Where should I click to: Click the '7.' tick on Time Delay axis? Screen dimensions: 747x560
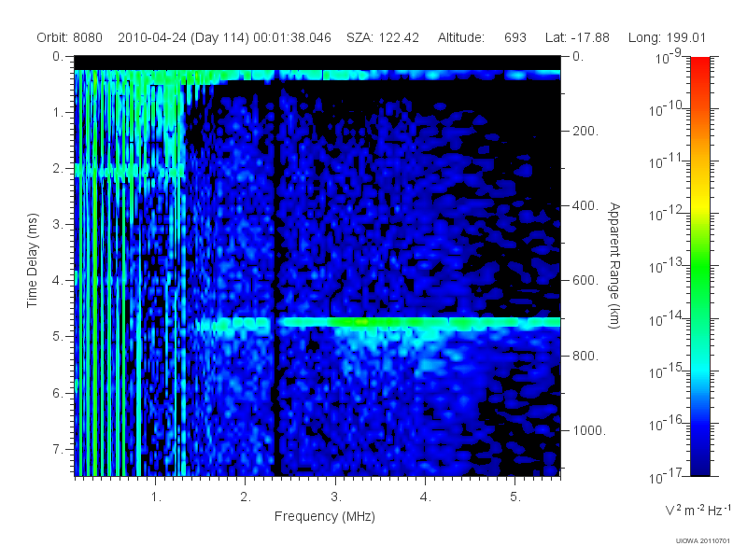[x=58, y=449]
